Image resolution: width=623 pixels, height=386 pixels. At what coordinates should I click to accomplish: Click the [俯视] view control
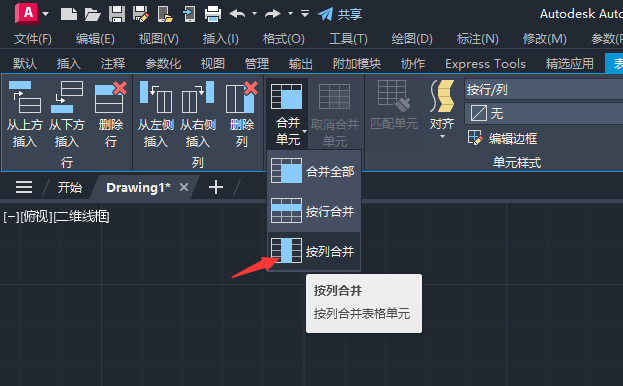pos(36,217)
